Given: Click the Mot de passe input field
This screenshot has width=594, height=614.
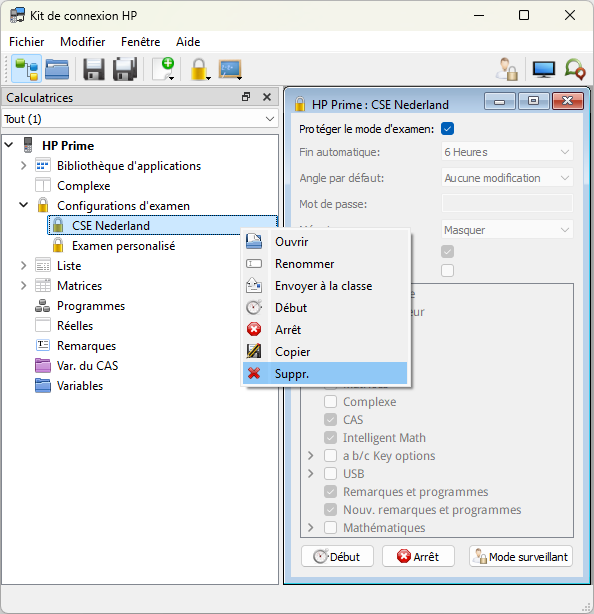Looking at the screenshot, I should click(x=507, y=204).
